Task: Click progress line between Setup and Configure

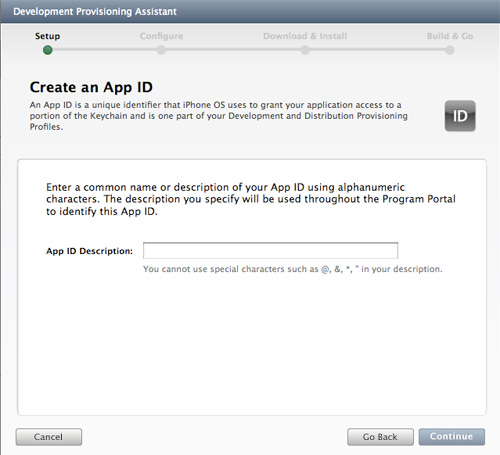Action: [104, 50]
